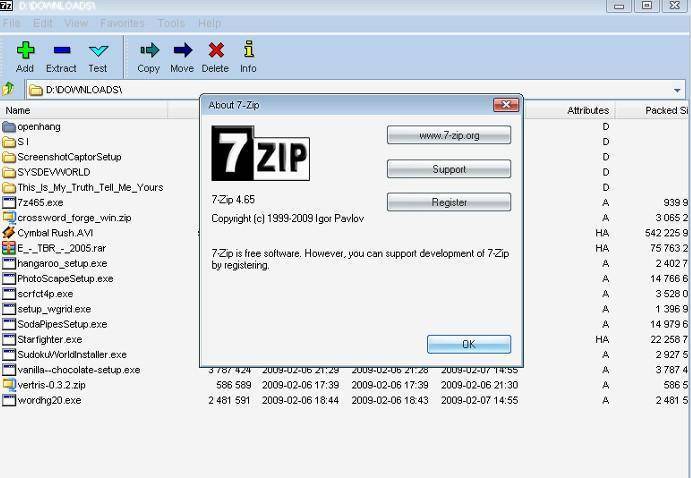Click the Cymbal Rush.AVI media icon
The height and width of the screenshot is (478, 691).
click(x=9, y=233)
